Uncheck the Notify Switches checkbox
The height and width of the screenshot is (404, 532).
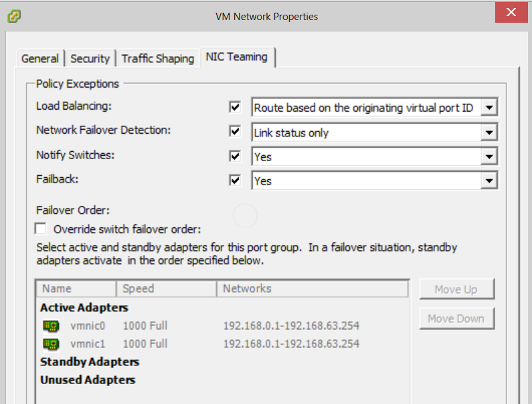click(x=235, y=156)
